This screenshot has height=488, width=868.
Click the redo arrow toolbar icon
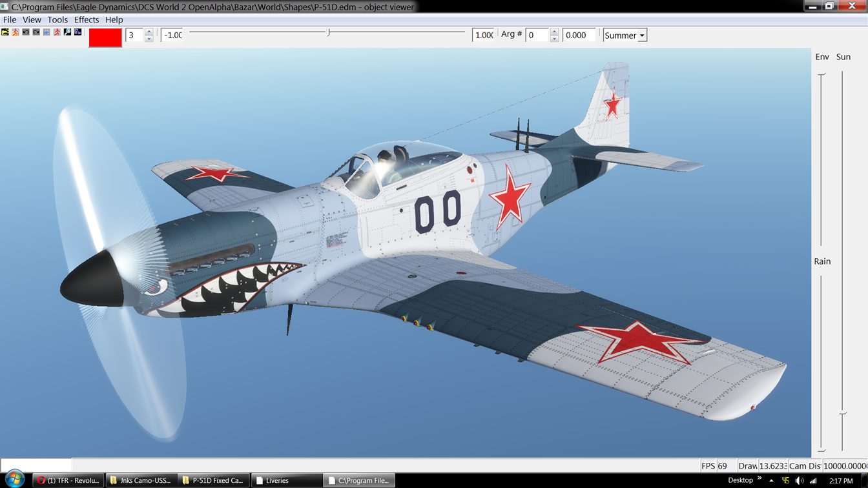tap(36, 32)
